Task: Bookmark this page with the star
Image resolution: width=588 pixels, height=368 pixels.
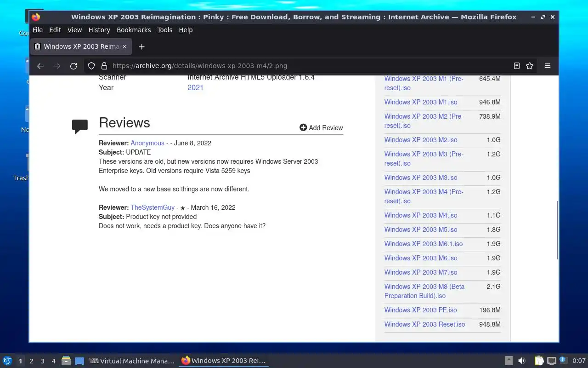Action: [530, 66]
